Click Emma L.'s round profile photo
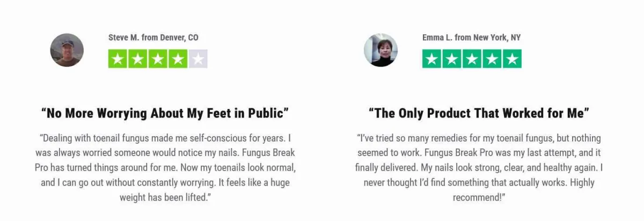The height and width of the screenshot is (221, 644). [381, 50]
